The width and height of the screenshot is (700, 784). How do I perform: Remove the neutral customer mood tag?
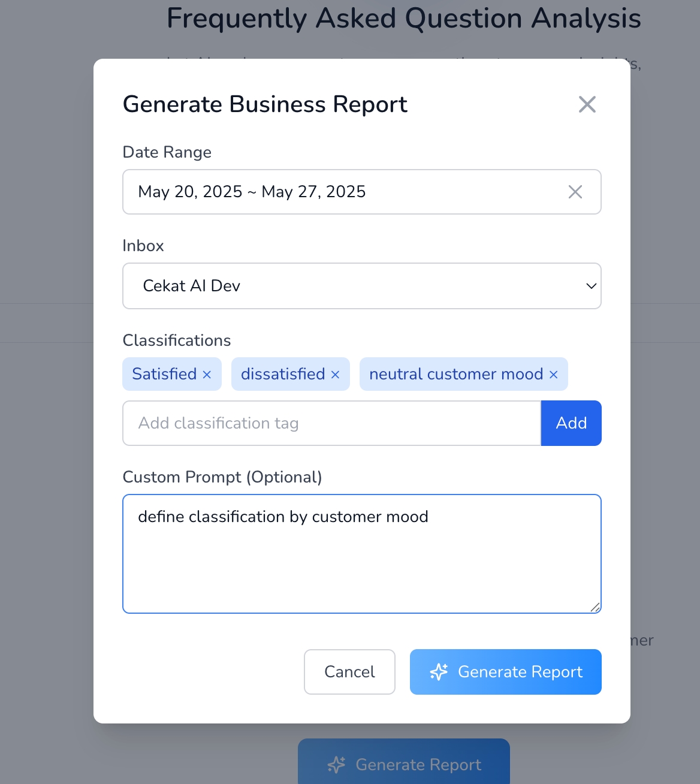tap(553, 375)
